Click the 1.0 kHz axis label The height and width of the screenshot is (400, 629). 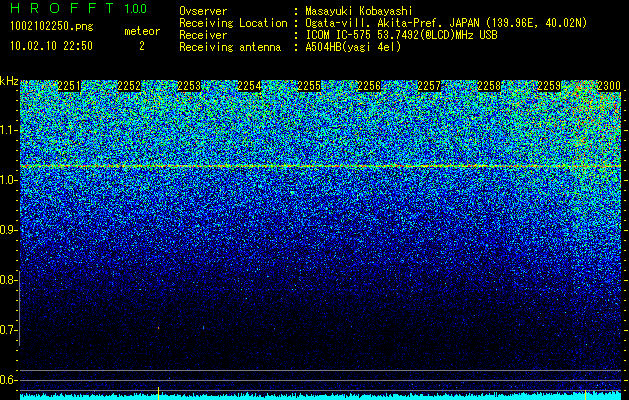pos(9,180)
